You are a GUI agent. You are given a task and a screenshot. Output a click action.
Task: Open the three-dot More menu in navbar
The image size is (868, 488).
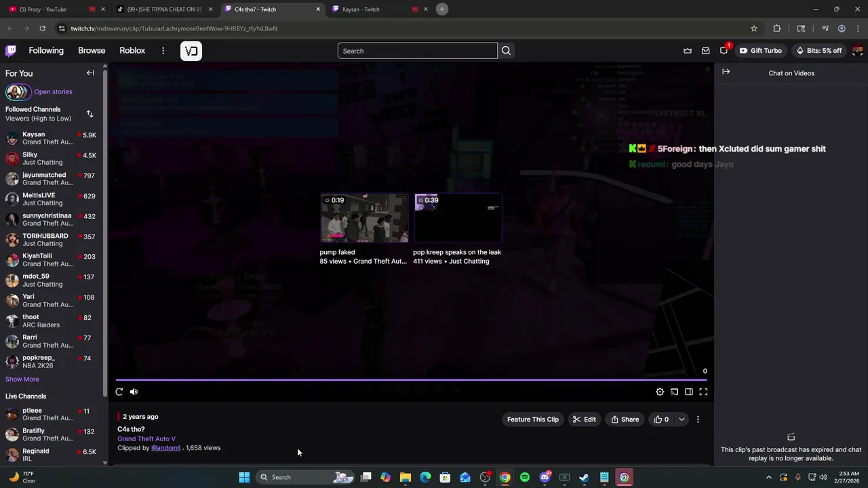pyautogui.click(x=163, y=51)
